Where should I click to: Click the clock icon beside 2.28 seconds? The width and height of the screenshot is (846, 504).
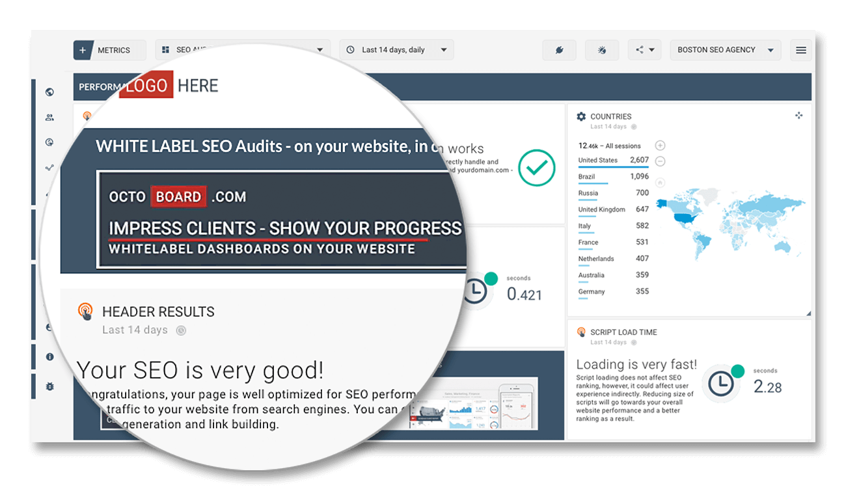click(720, 384)
